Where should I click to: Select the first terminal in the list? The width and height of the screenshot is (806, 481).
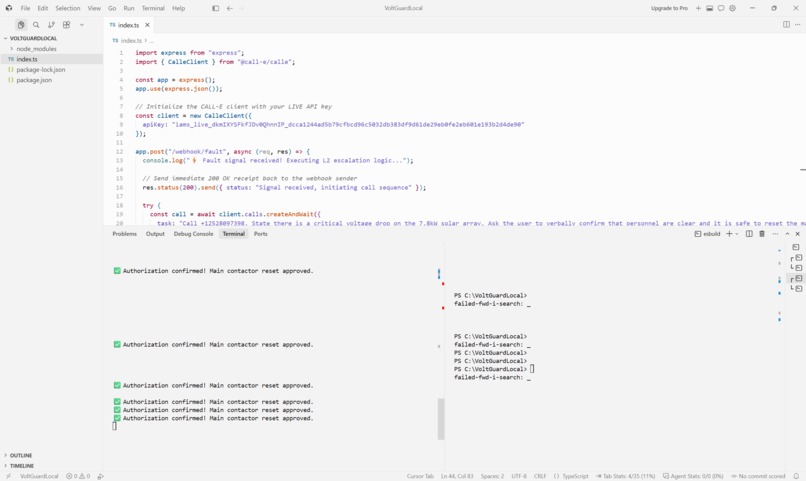(796, 247)
